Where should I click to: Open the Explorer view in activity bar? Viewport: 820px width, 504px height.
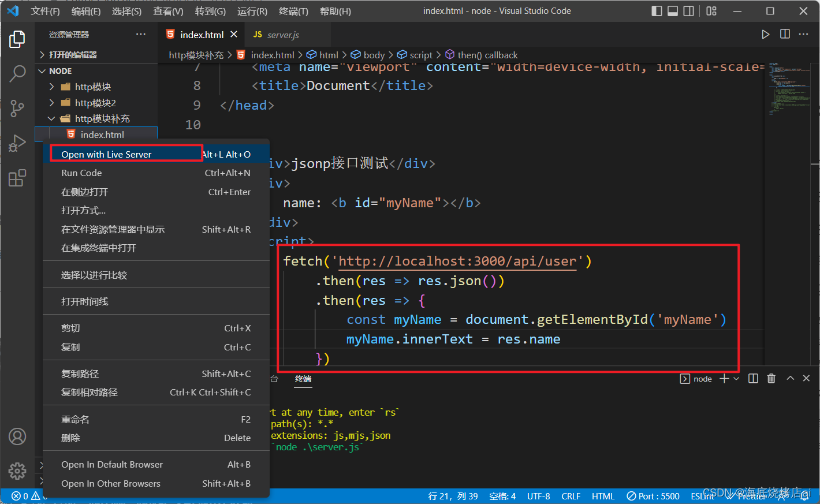pyautogui.click(x=17, y=39)
